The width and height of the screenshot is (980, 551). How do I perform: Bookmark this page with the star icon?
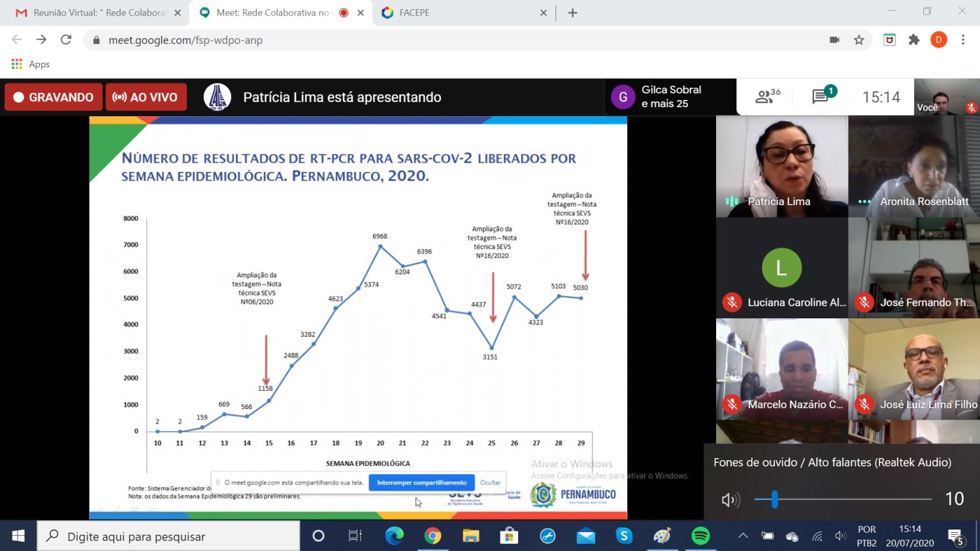(858, 40)
